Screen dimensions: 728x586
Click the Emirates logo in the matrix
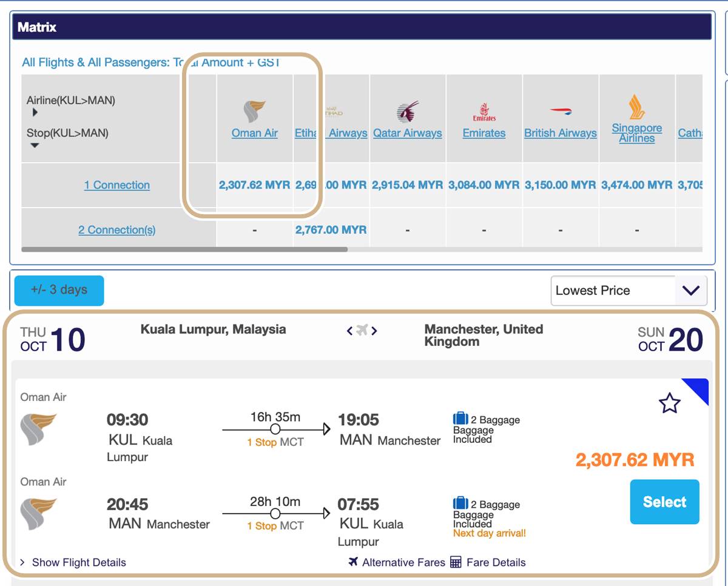click(484, 112)
